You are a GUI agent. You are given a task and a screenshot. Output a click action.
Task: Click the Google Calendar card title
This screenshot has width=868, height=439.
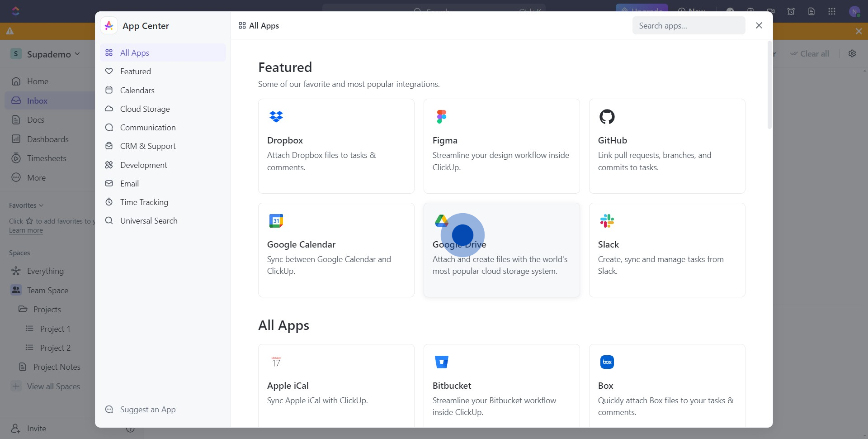(x=301, y=244)
